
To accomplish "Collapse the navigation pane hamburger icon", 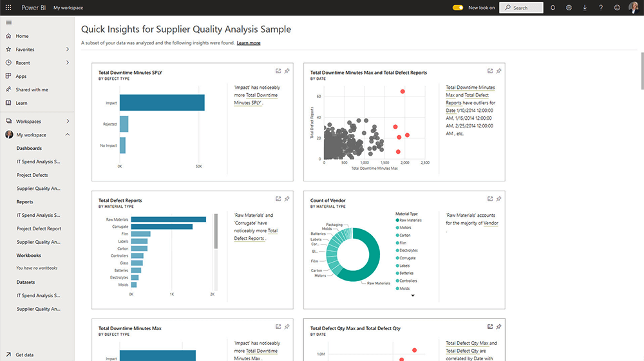I will (8, 23).
